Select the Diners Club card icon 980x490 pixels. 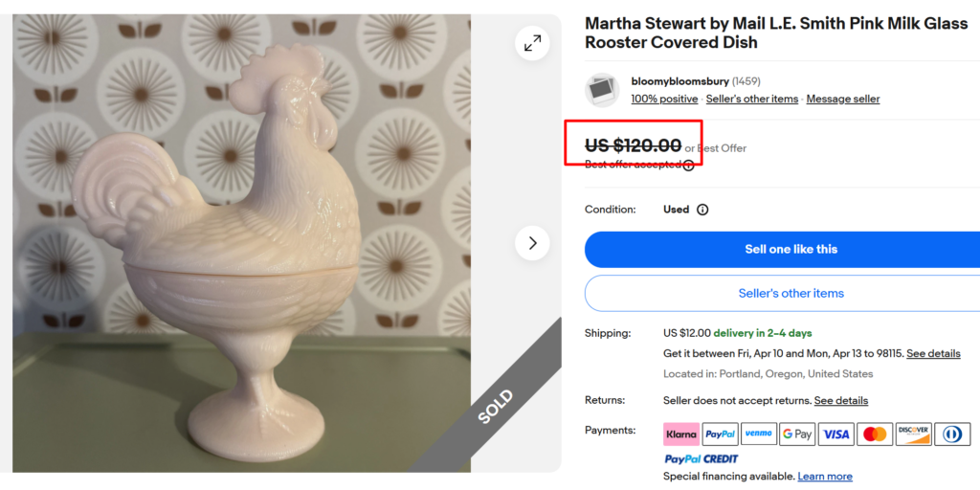pos(952,434)
